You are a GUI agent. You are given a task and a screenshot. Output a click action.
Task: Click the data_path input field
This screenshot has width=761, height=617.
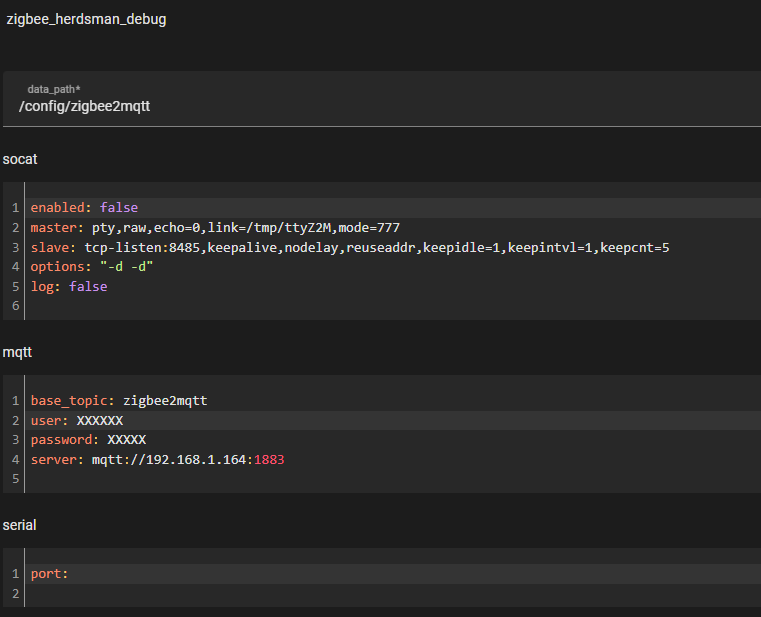(x=380, y=105)
